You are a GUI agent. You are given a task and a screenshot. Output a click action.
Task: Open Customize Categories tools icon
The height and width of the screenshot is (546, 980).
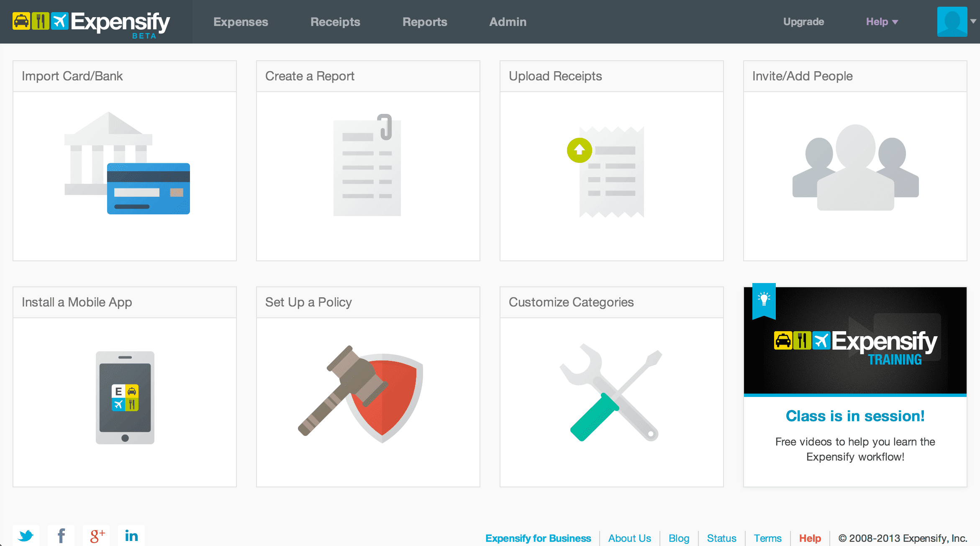pos(611,396)
